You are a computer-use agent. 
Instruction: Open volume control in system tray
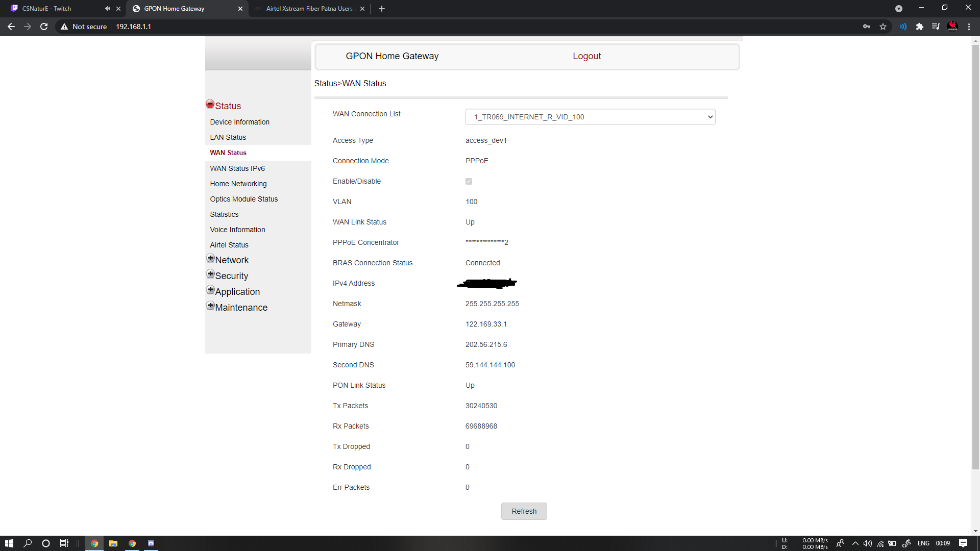pyautogui.click(x=867, y=543)
